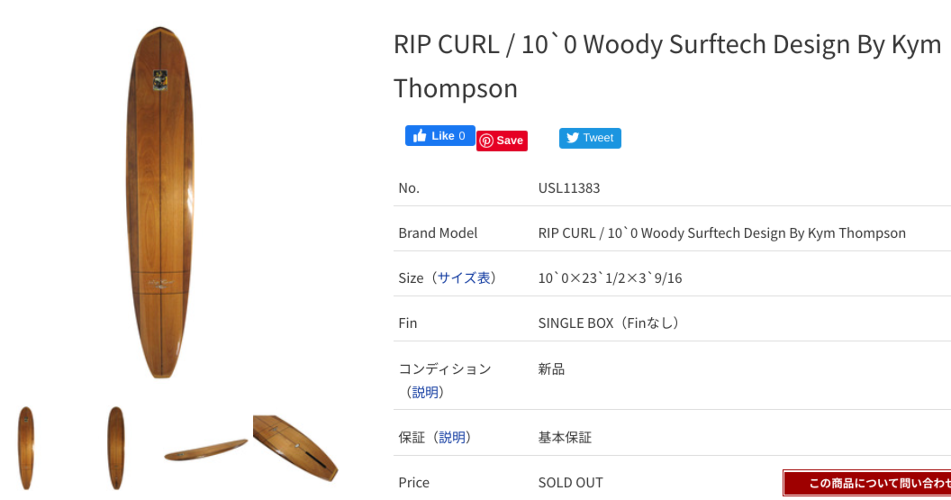Image resolution: width=951 pixels, height=500 pixels.
Task: Click the Facebook Like thumbs-up button
Action: click(x=439, y=136)
